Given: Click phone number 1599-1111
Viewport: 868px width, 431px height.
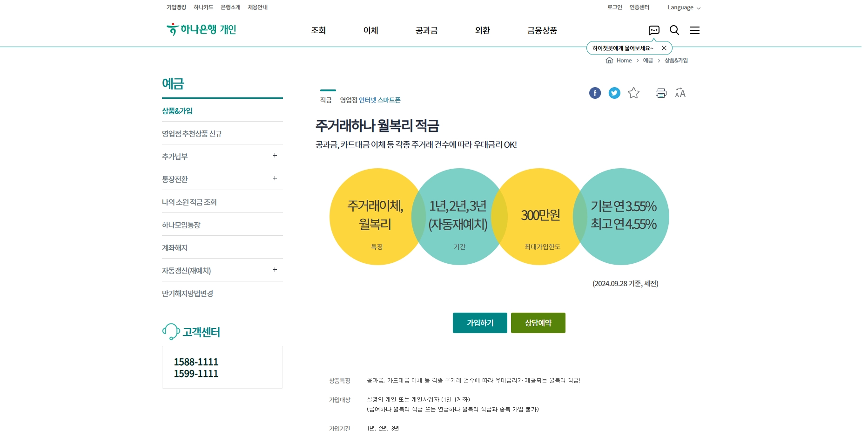Looking at the screenshot, I should (196, 374).
